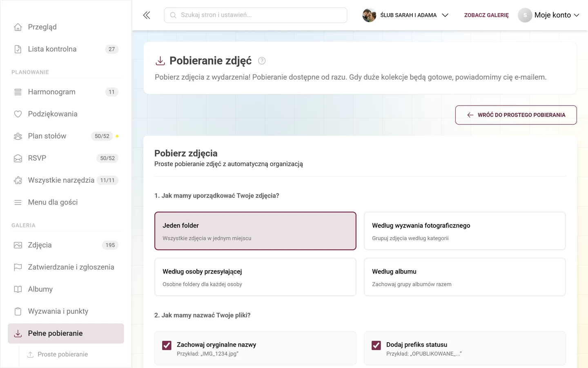Choose Według osoby przesyłającej option
The width and height of the screenshot is (588, 368).
coord(255,277)
